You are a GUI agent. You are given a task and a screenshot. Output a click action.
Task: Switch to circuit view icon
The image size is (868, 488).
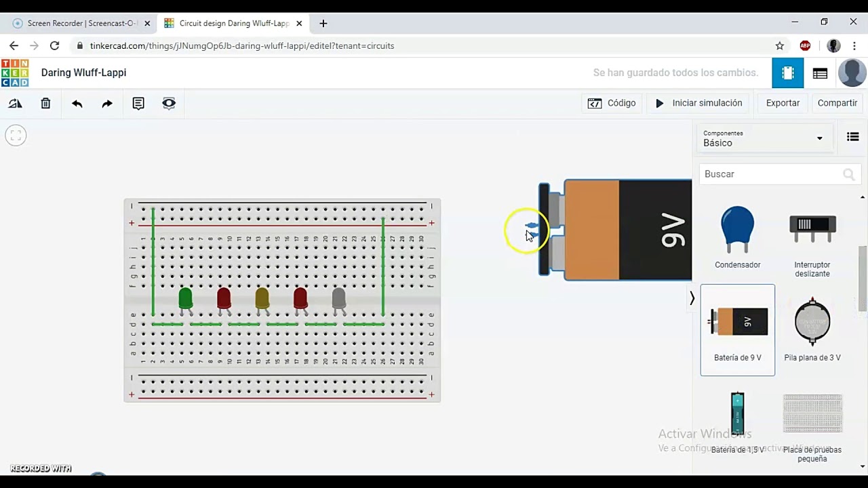coord(788,73)
